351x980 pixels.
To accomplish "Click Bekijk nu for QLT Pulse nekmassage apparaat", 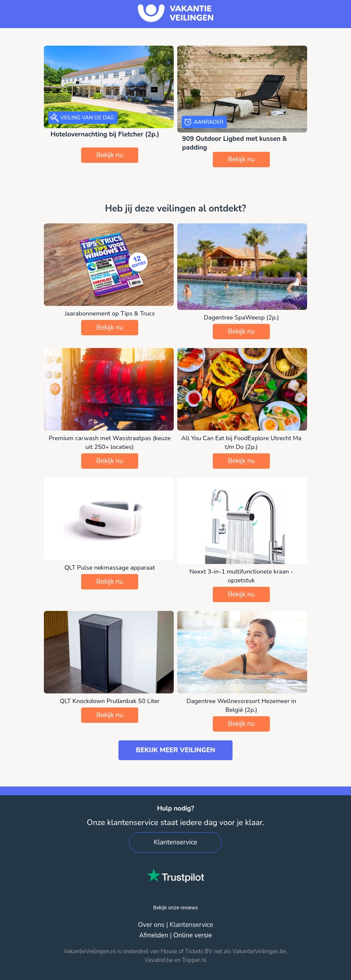I will pos(110,582).
